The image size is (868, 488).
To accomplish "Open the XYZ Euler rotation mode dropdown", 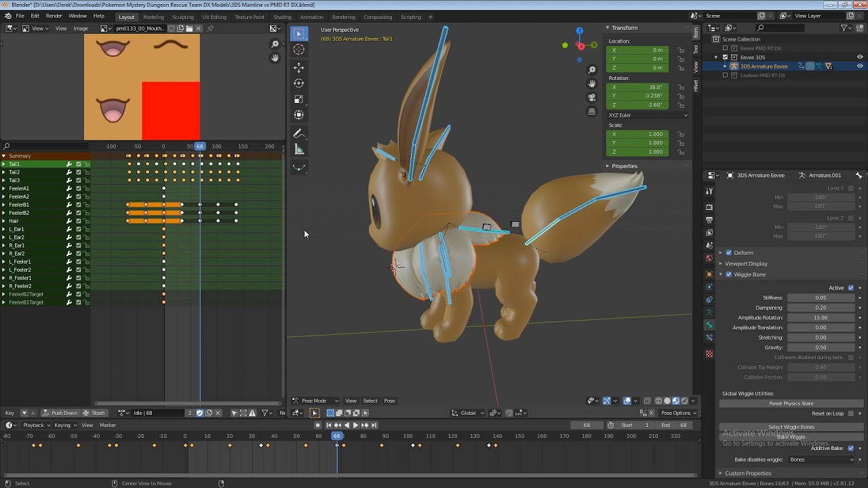I will [648, 115].
